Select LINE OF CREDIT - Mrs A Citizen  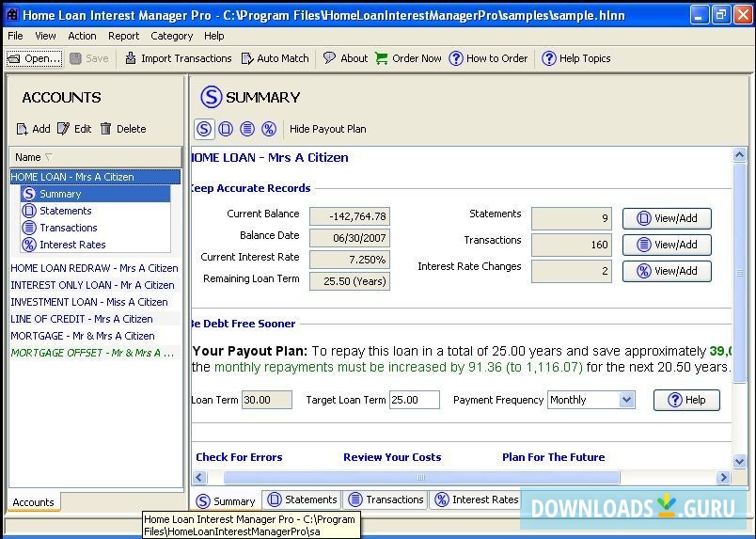[x=96, y=319]
